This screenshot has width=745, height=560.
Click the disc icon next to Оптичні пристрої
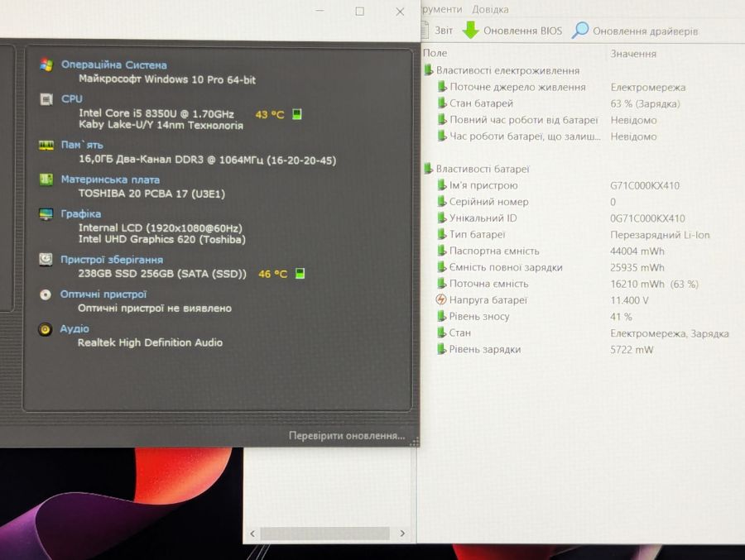click(x=46, y=294)
